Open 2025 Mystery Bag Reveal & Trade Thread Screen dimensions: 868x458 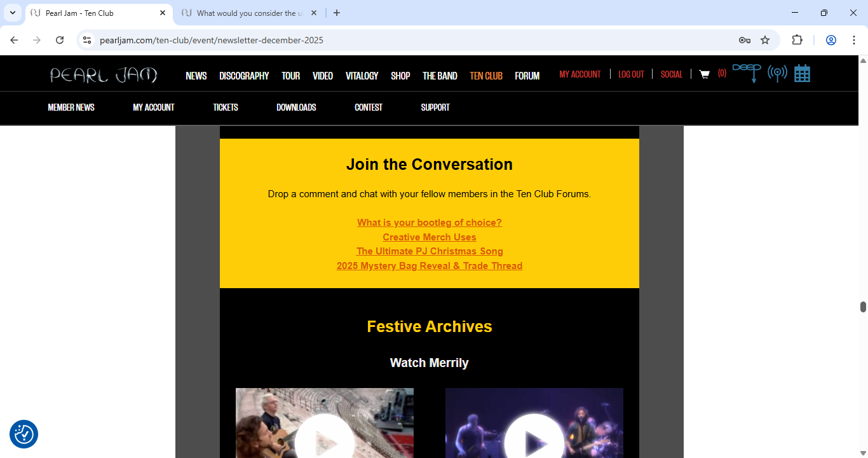click(x=430, y=266)
